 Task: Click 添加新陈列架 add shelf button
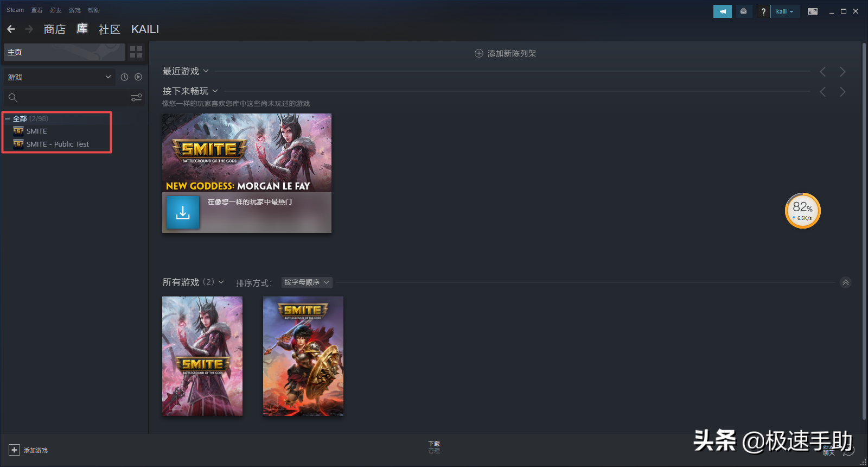tap(505, 53)
